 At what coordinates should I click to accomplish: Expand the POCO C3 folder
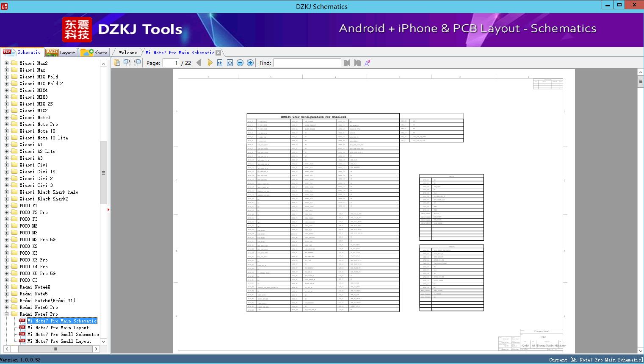click(x=6, y=280)
